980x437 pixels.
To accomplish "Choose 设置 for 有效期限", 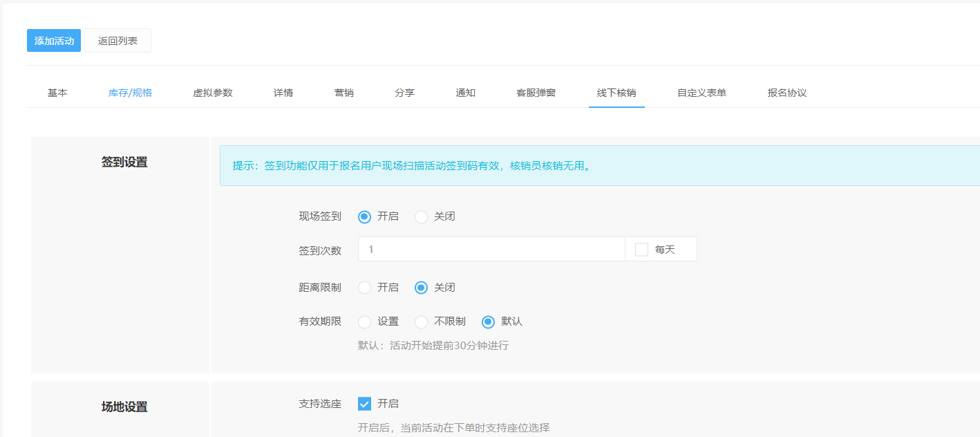I will pyautogui.click(x=365, y=322).
